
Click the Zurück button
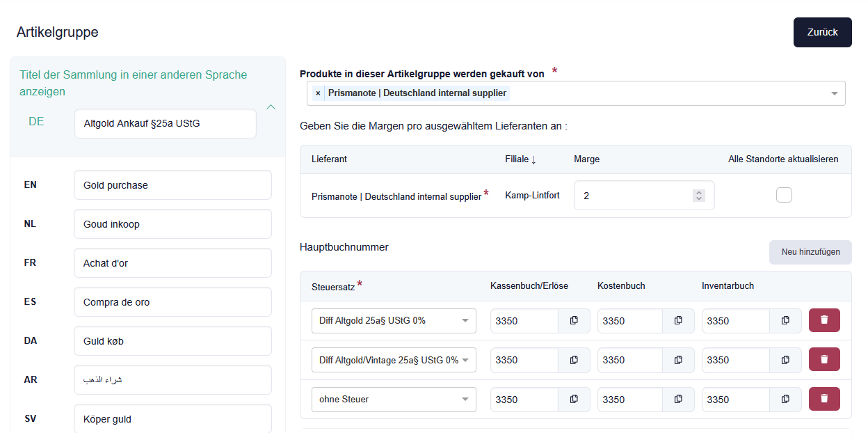click(x=822, y=33)
